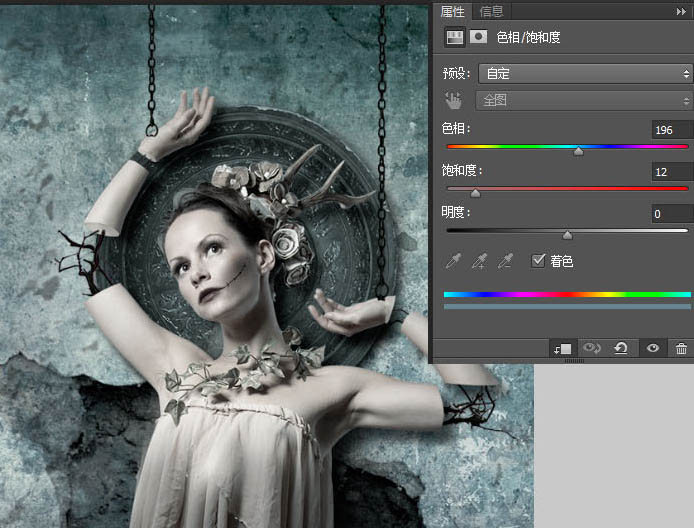694x528 pixels.
Task: Select the on-image adjustment hand tool
Action: click(x=453, y=100)
